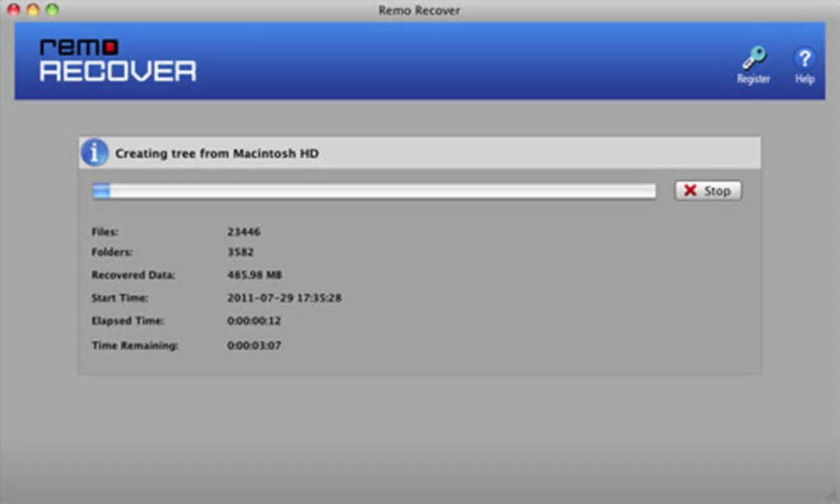Minimize the window with the yellow button
The image size is (840, 504).
point(33,10)
